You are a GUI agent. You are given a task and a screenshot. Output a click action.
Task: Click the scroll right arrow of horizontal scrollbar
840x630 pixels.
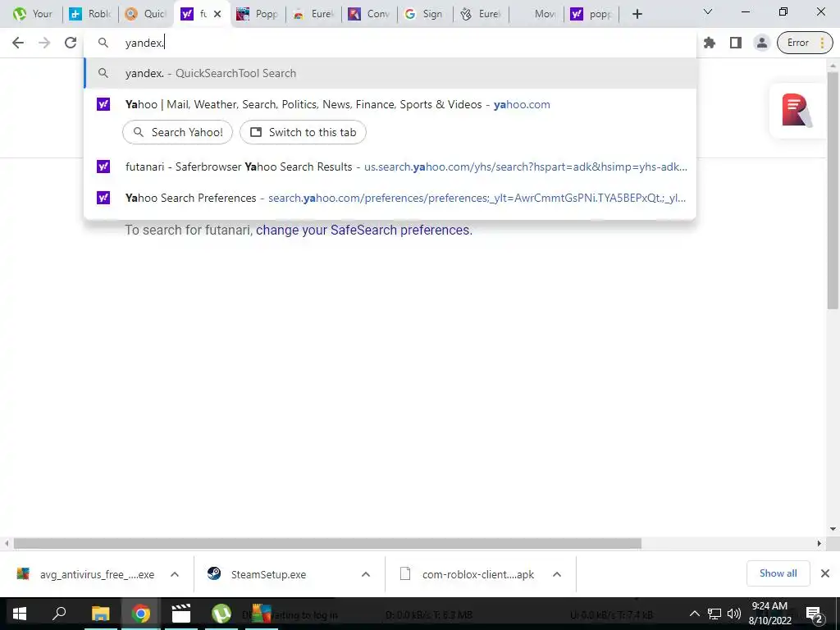pos(819,543)
